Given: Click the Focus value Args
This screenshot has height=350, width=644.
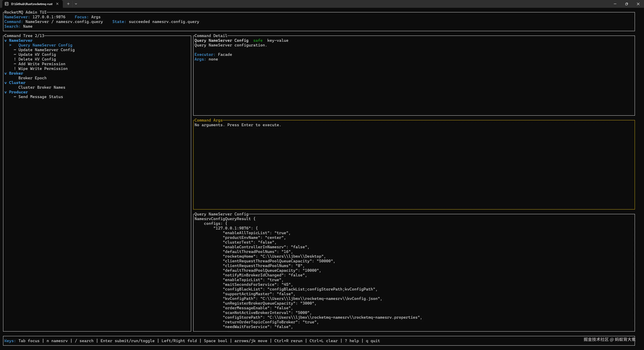Looking at the screenshot, I should [x=96, y=17].
